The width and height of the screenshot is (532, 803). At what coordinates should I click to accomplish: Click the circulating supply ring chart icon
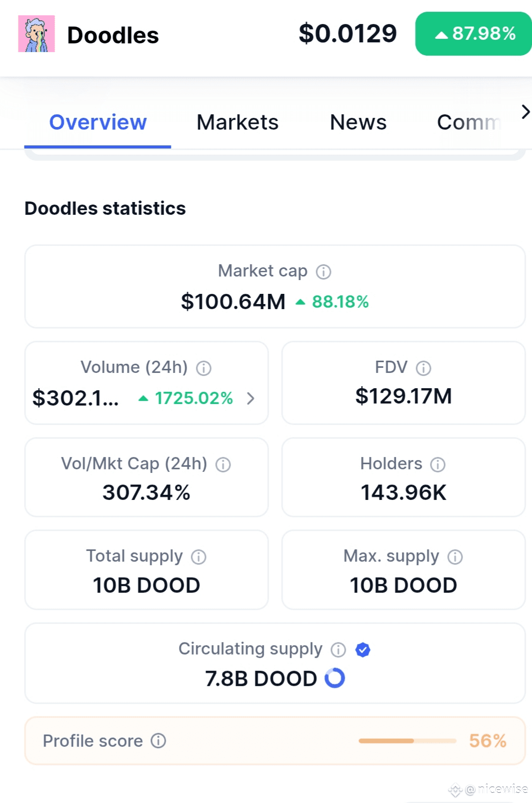[335, 678]
